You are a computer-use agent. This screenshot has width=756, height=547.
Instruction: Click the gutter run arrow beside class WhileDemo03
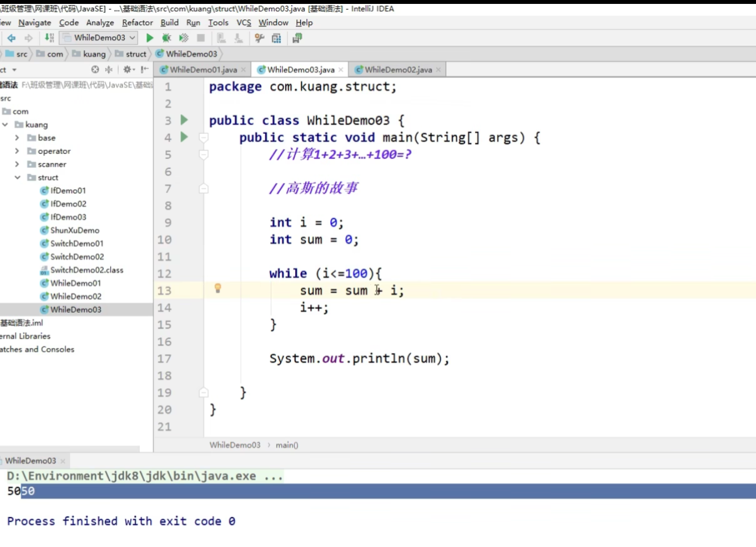click(184, 120)
